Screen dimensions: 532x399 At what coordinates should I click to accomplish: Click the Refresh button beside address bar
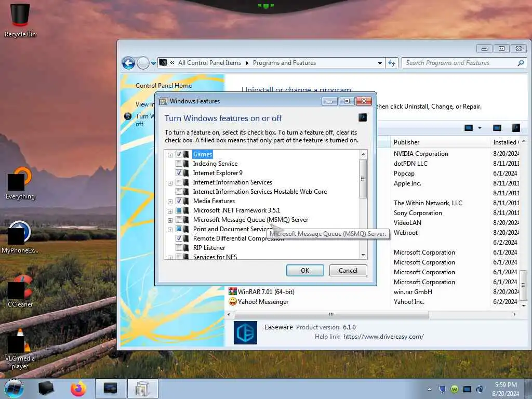[392, 63]
